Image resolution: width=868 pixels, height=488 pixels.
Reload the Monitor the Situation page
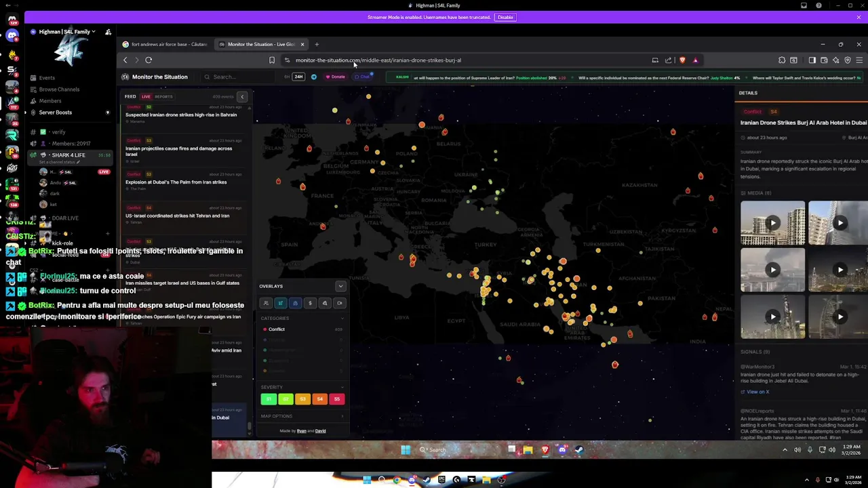(149, 60)
